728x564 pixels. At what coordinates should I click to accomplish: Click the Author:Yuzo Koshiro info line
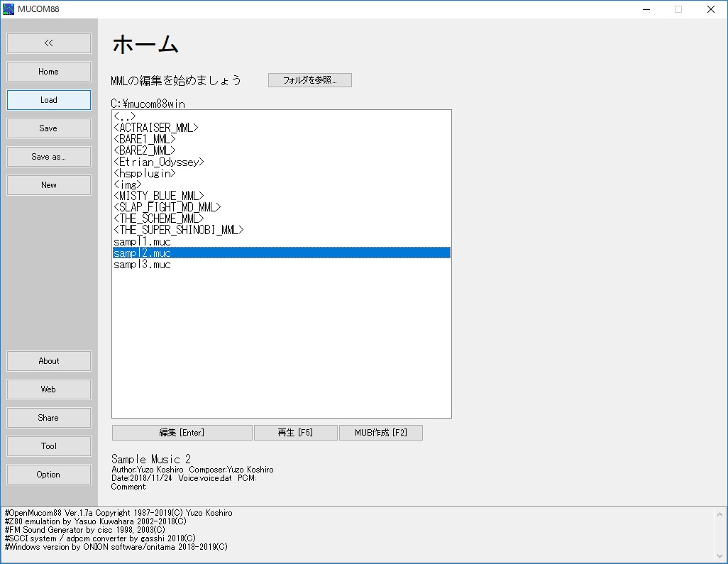192,470
